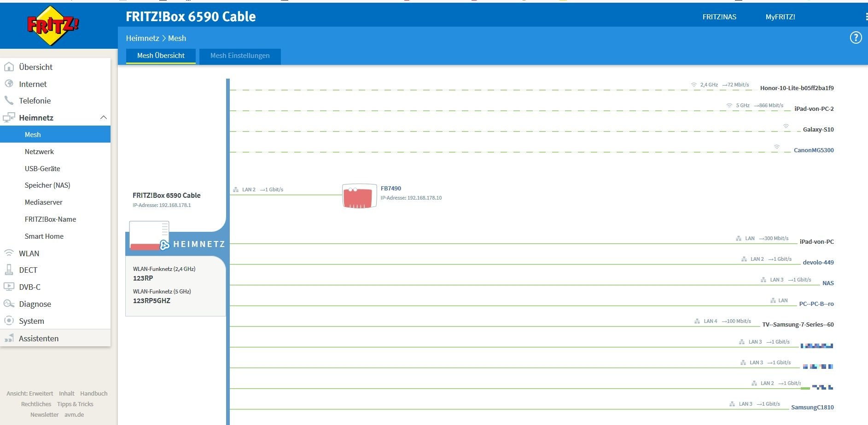Open SamsungC1810 device link
Viewport: 868px width, 425px height.
pyautogui.click(x=812, y=407)
